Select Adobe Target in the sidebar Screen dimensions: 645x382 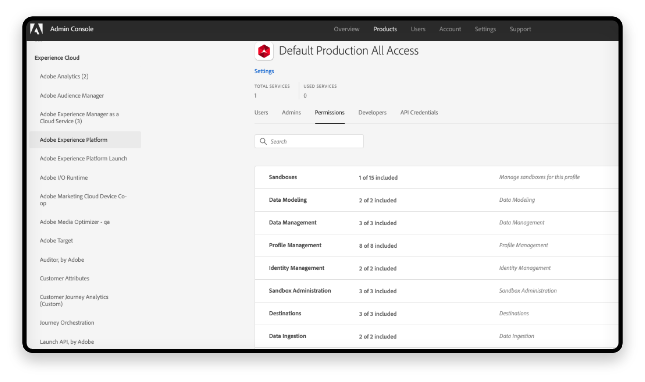(x=56, y=241)
